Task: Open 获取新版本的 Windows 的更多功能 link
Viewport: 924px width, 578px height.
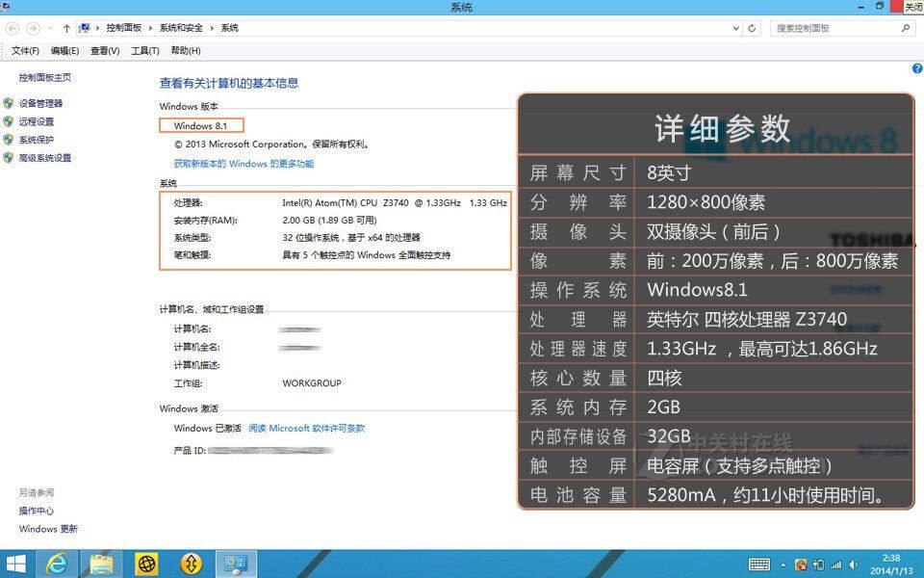Action: 244,164
